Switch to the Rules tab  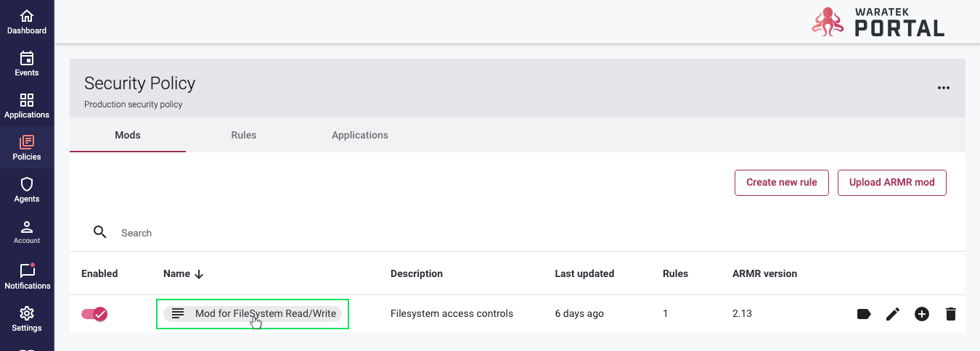coord(244,135)
